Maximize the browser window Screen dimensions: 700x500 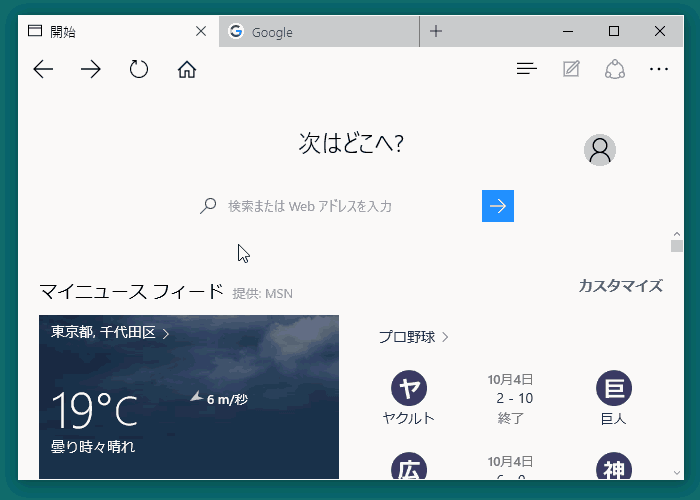point(614,31)
